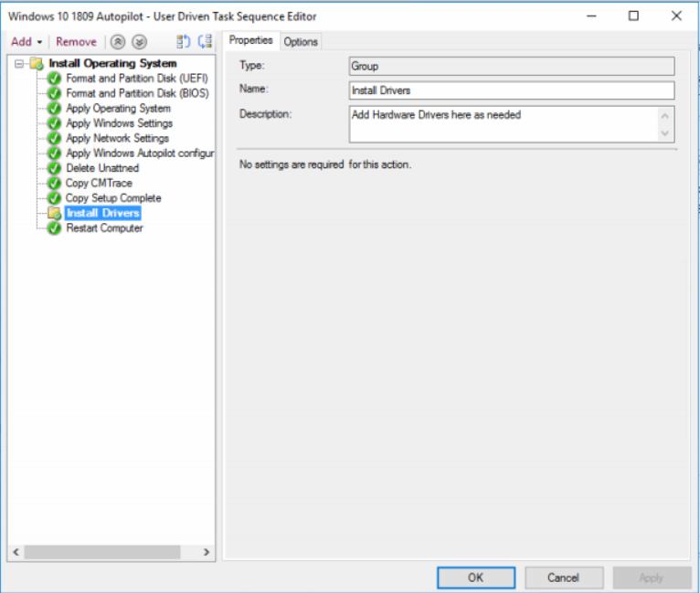Click green check icon beside Copy Setup Complete
This screenshot has width=700, height=593.
[x=54, y=198]
